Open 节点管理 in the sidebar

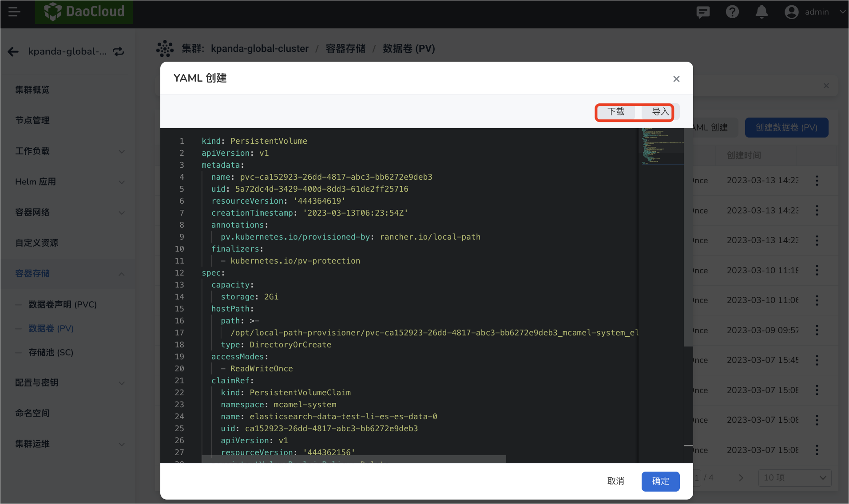point(32,121)
